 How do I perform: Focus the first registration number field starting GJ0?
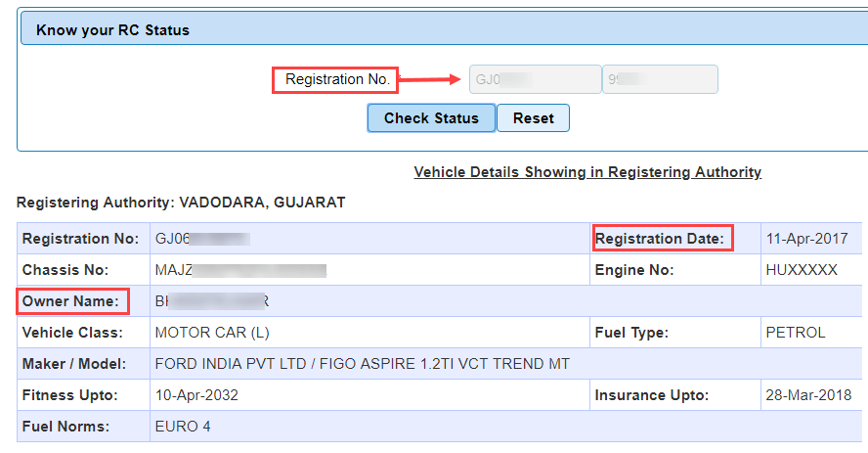tap(536, 79)
